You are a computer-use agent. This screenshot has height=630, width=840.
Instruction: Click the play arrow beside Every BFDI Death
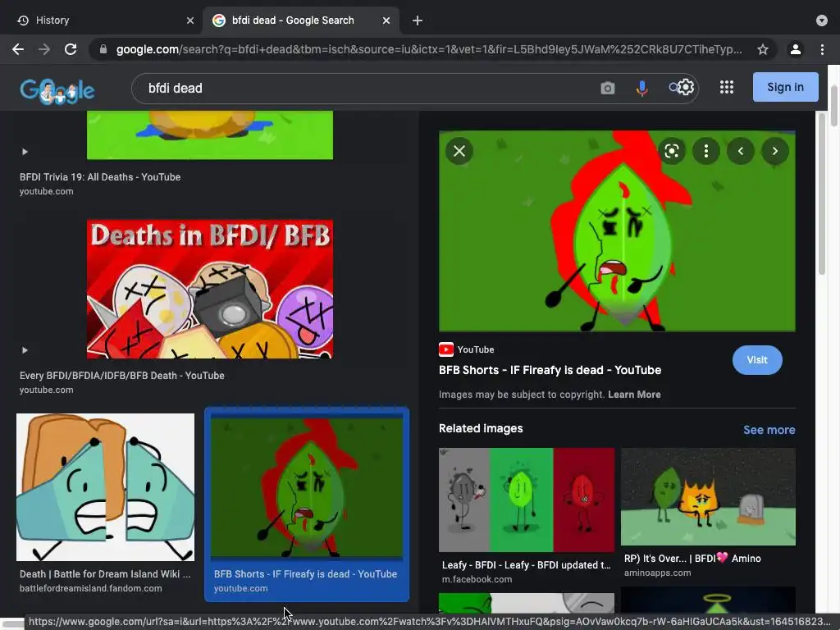point(25,350)
